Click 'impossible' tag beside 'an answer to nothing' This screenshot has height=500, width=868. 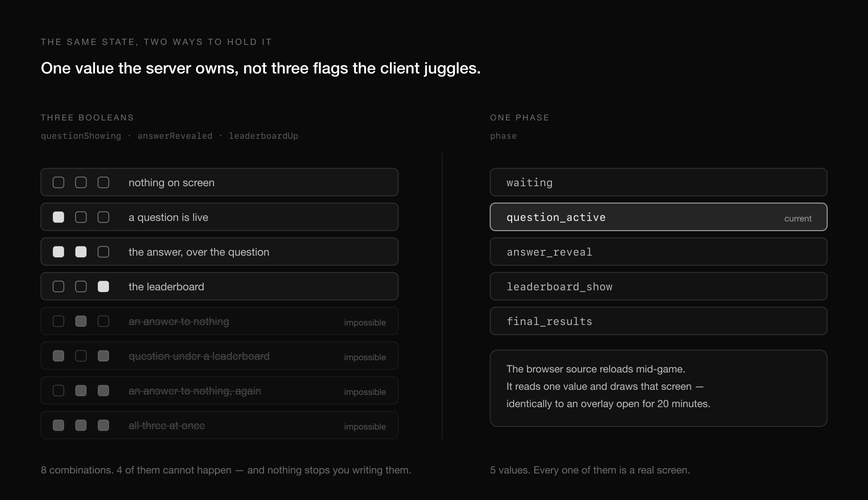point(365,322)
